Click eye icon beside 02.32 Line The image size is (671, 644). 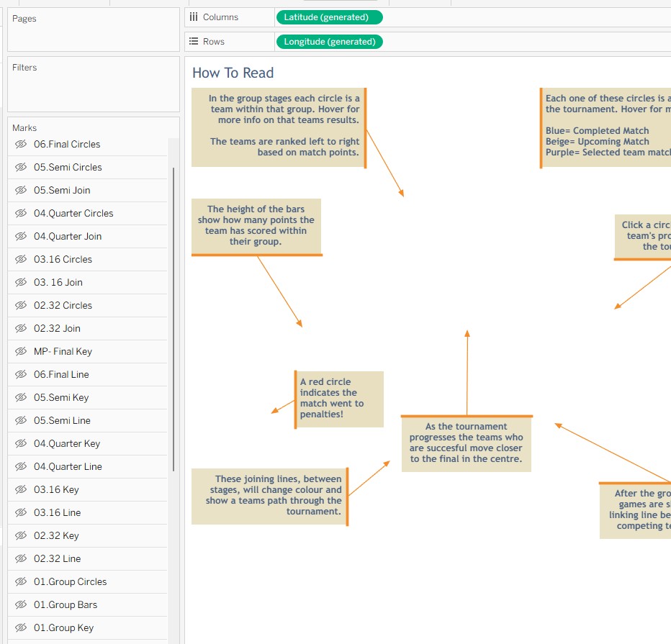pyautogui.click(x=21, y=559)
